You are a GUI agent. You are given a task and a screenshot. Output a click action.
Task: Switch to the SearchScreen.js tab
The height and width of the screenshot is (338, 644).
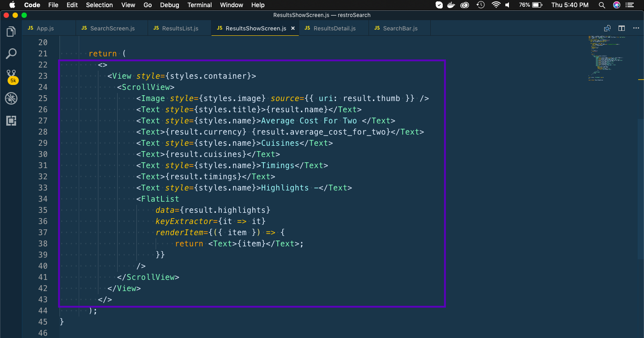click(x=112, y=28)
